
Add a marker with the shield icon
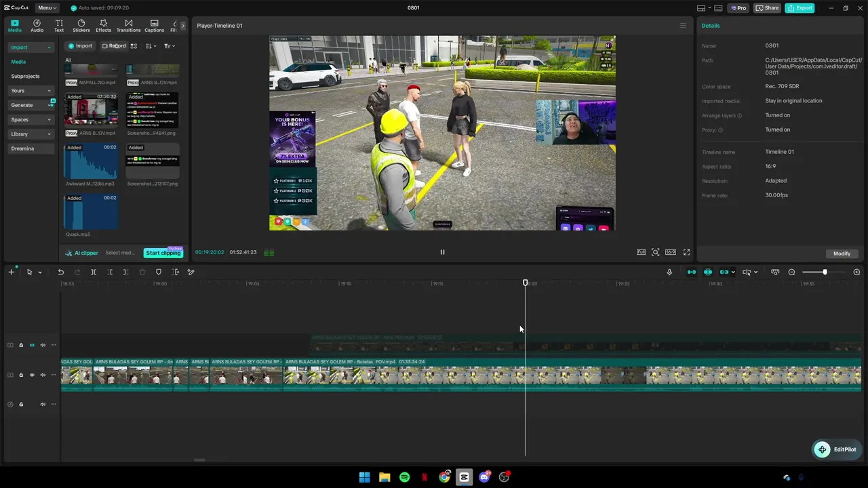pyautogui.click(x=159, y=272)
